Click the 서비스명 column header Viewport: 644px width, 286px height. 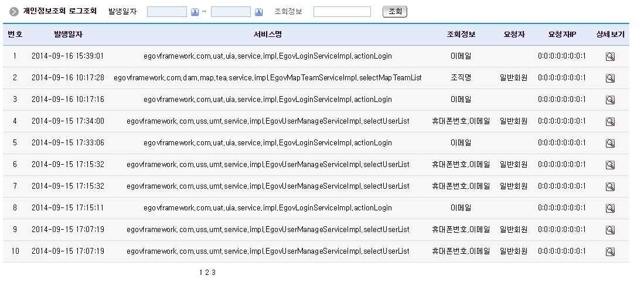coord(268,35)
